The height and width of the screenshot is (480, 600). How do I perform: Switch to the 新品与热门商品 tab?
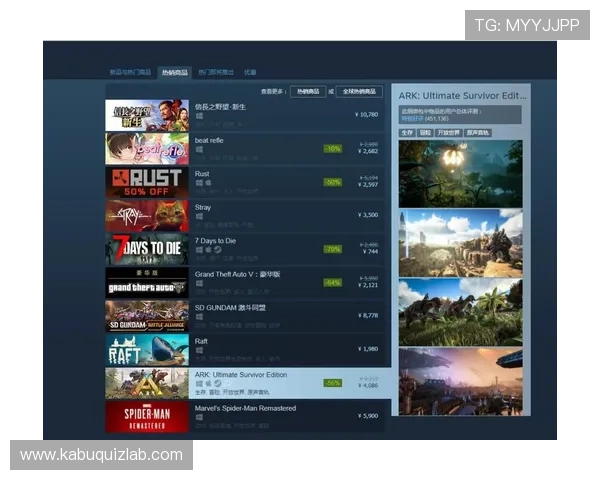tap(130, 73)
